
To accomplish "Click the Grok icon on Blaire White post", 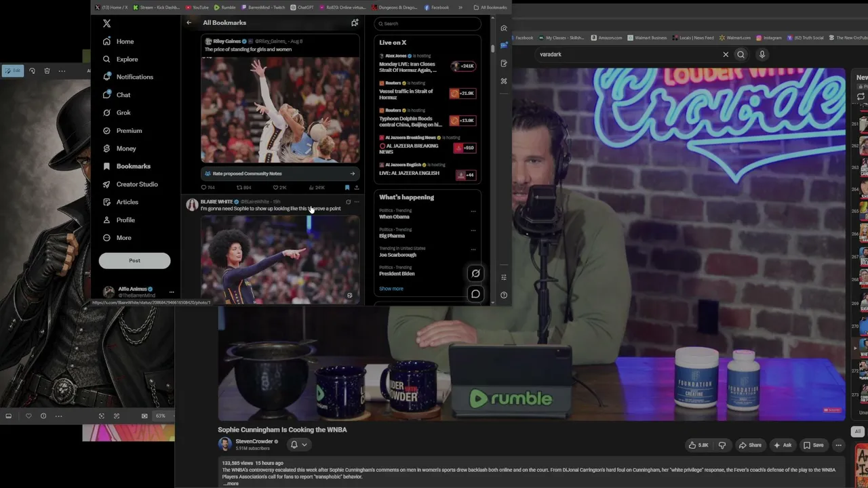I will [349, 202].
